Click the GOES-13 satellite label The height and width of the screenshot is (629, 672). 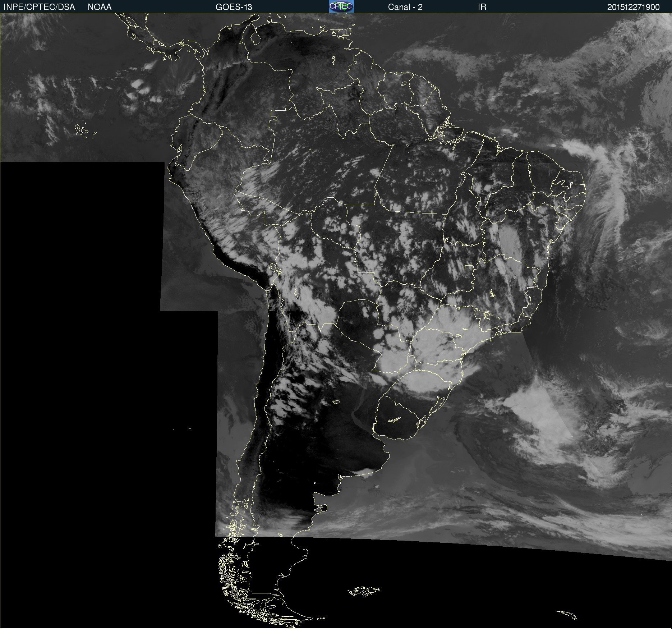point(234,7)
